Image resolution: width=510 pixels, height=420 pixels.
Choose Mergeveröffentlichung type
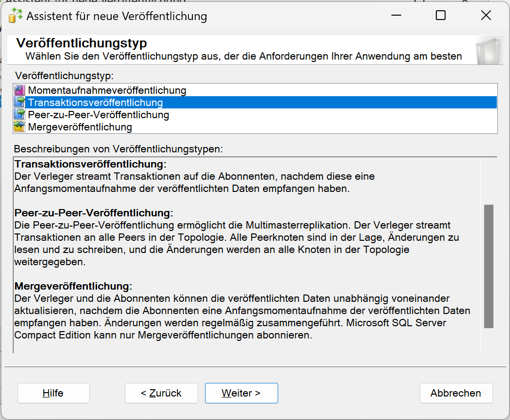pos(255,126)
